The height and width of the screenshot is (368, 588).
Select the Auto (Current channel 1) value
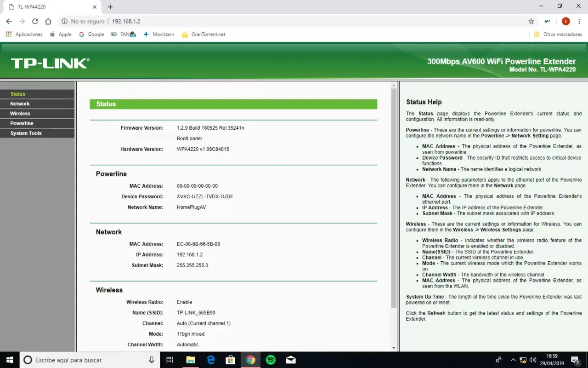click(204, 323)
